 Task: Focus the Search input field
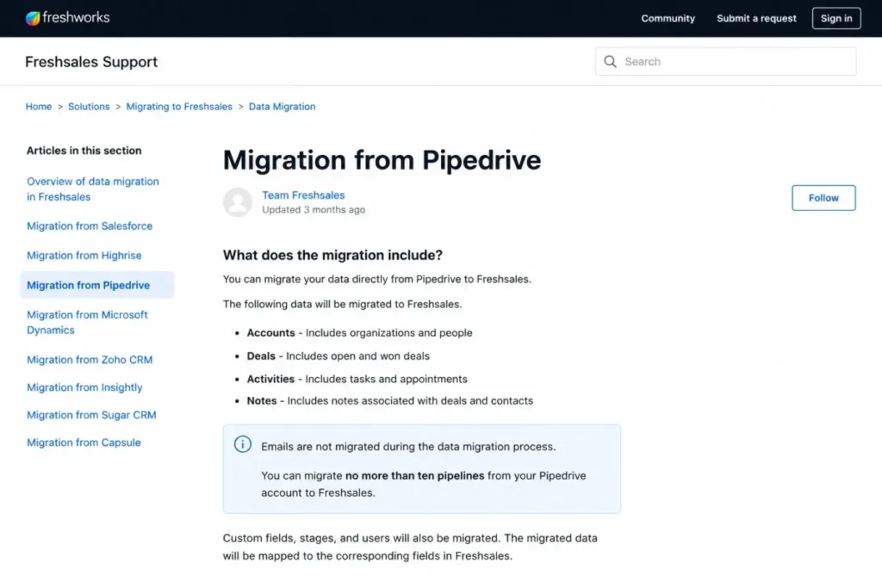(x=725, y=61)
